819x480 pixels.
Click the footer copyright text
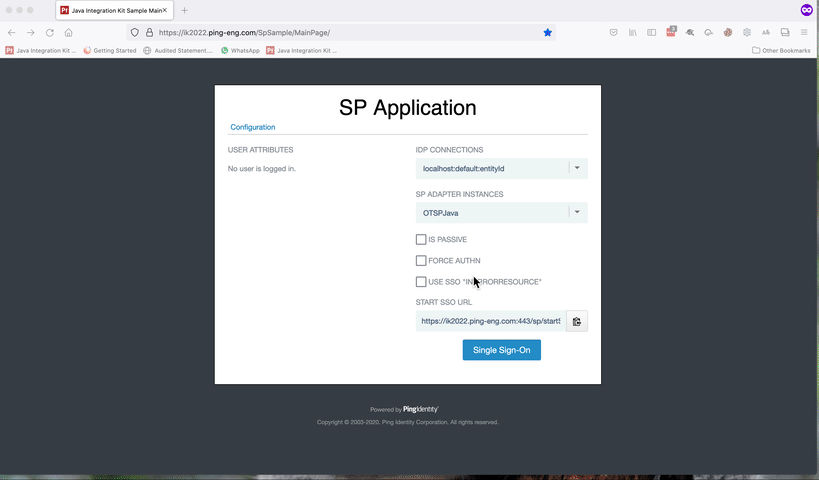[407, 422]
